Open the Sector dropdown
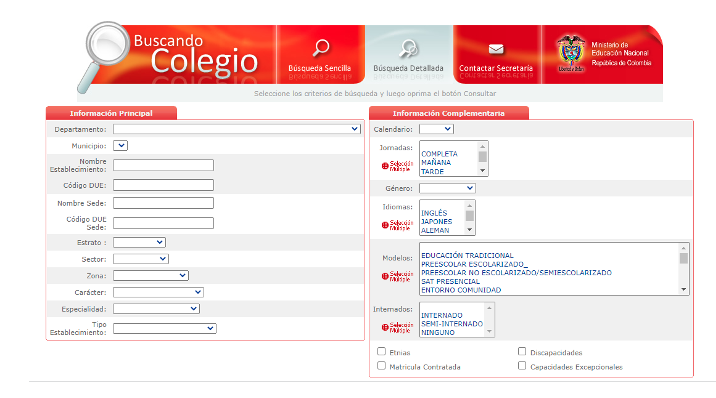The height and width of the screenshot is (398, 716). point(141,259)
